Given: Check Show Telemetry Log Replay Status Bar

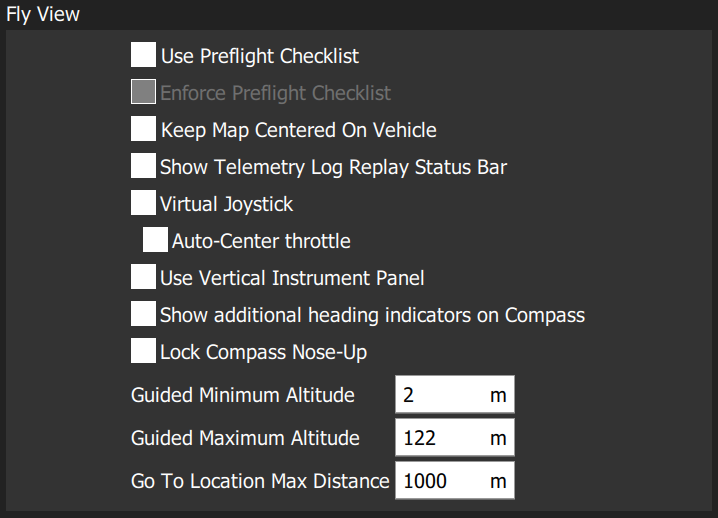Looking at the screenshot, I should click(143, 166).
